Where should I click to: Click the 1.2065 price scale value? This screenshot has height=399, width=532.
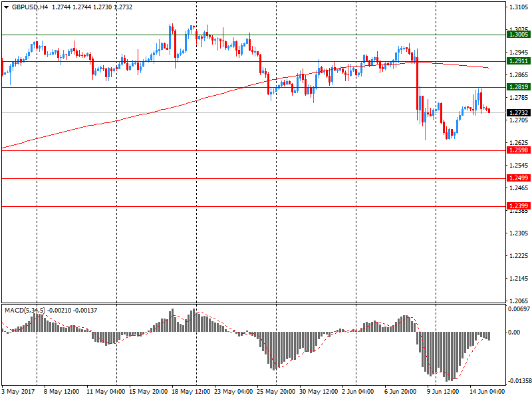click(x=519, y=301)
